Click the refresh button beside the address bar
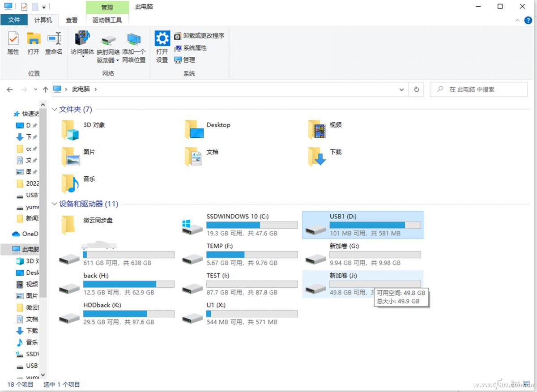The height and width of the screenshot is (392, 537). point(416,89)
